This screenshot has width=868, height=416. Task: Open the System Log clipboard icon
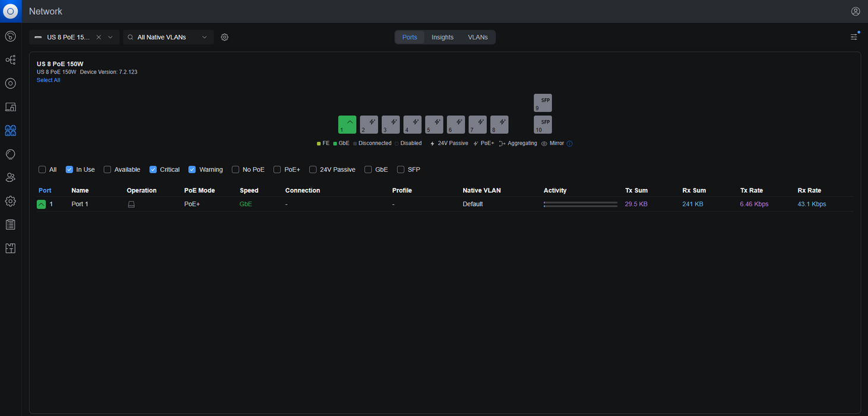click(11, 225)
